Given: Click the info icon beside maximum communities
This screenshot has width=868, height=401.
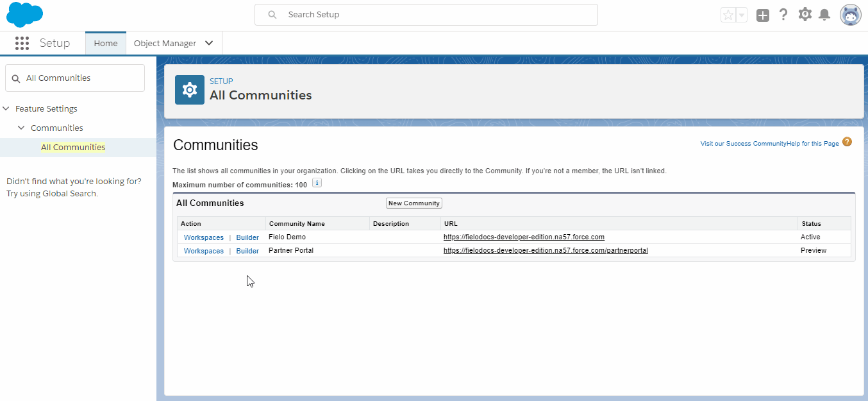Looking at the screenshot, I should [317, 183].
